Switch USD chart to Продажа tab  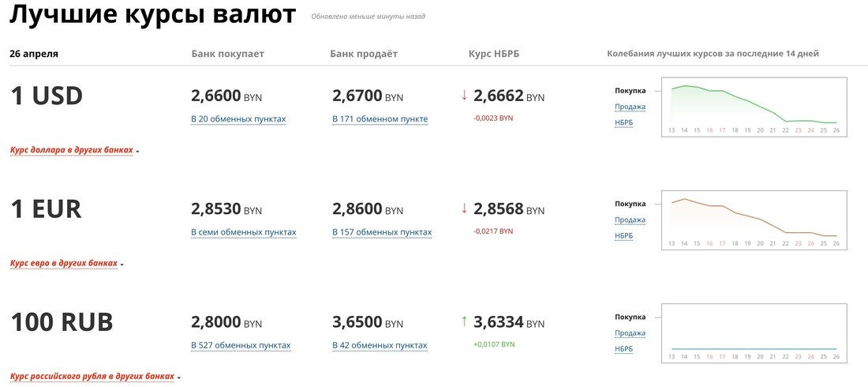[630, 107]
